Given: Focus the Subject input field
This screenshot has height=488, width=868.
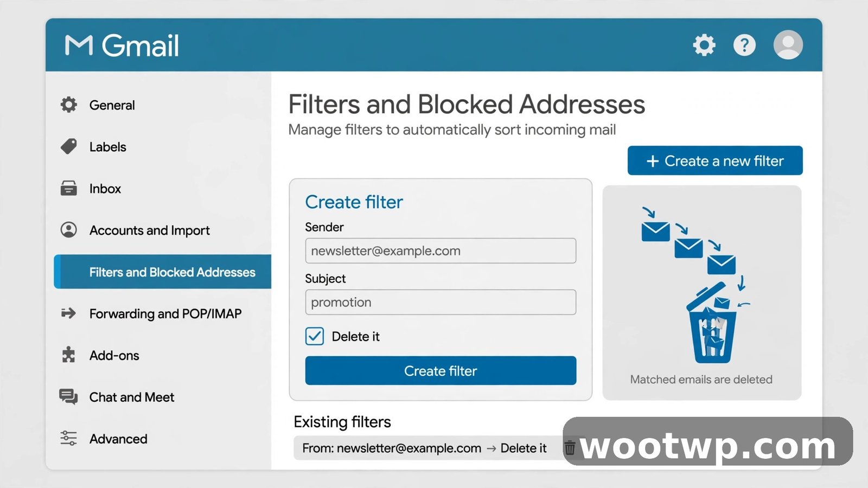Looking at the screenshot, I should pyautogui.click(x=441, y=302).
